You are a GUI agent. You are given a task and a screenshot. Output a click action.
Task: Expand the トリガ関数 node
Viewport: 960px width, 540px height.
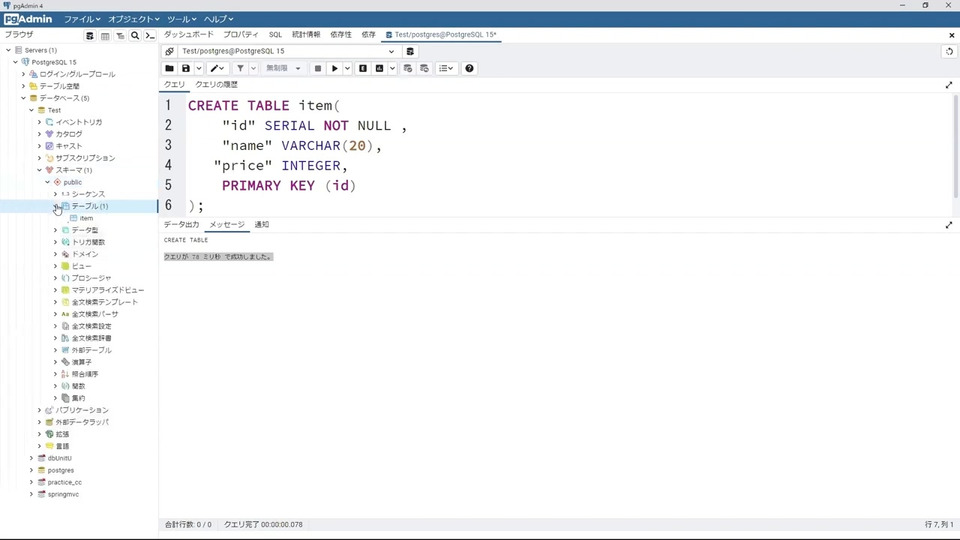click(x=56, y=242)
